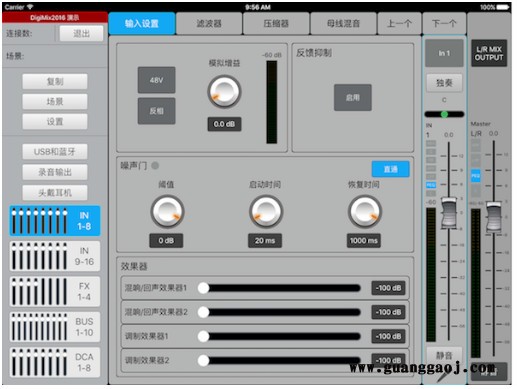Click the 退出 logout button
Screen dimensions: 517x389
[81, 33]
